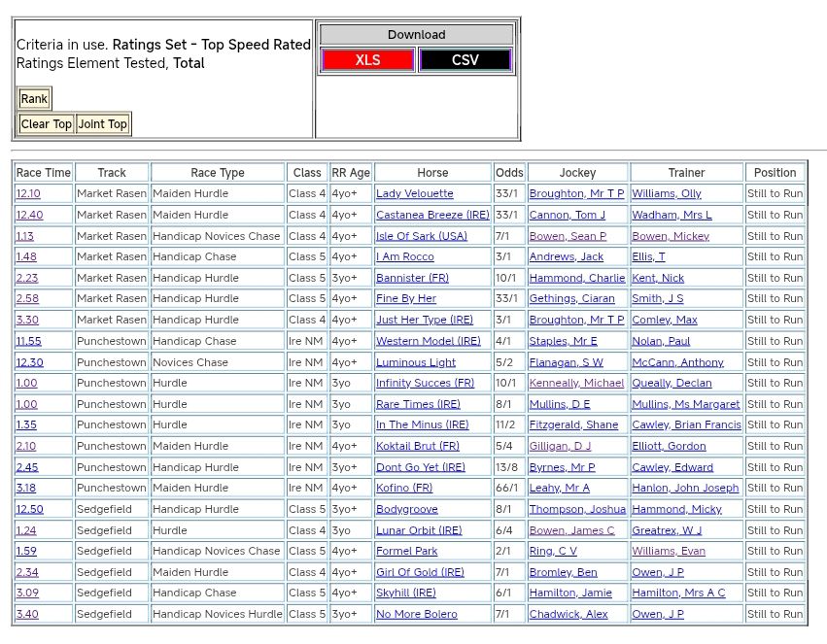Select jockey Gethings, Ciaran
827x644 pixels.
tap(572, 299)
